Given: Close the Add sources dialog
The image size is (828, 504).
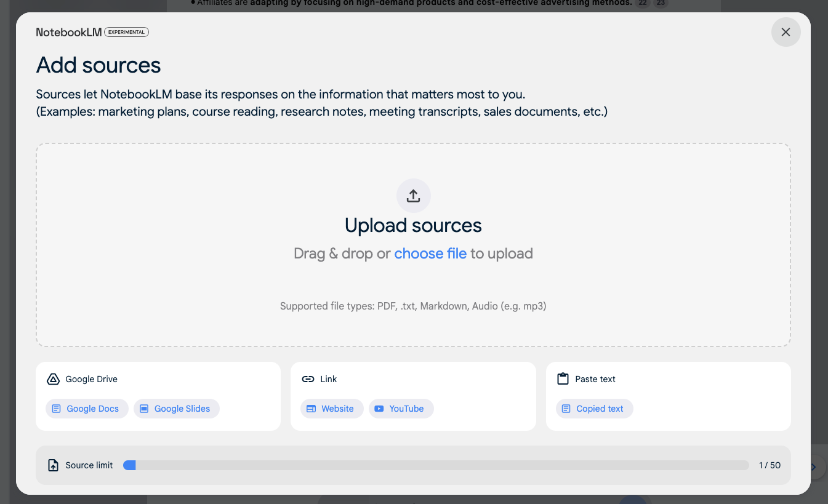Looking at the screenshot, I should (786, 32).
